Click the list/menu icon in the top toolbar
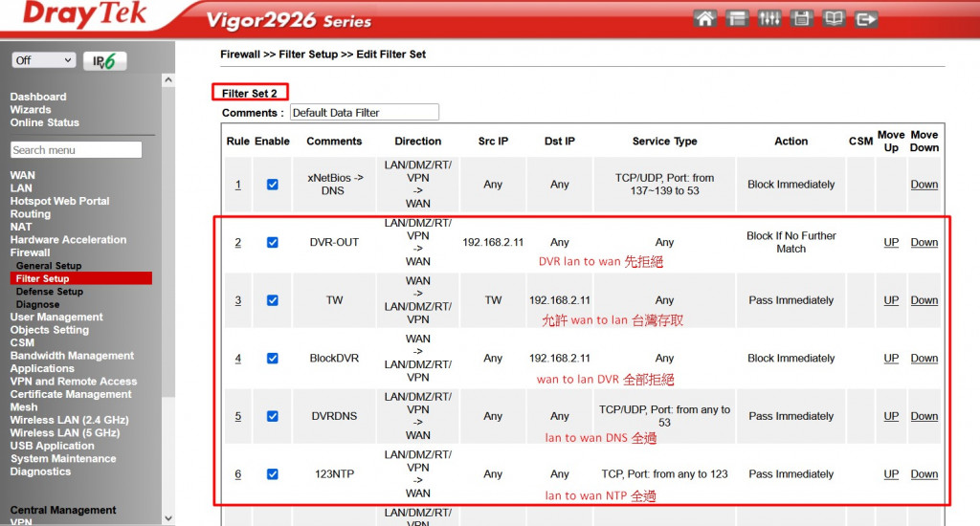980x526 pixels. (737, 19)
